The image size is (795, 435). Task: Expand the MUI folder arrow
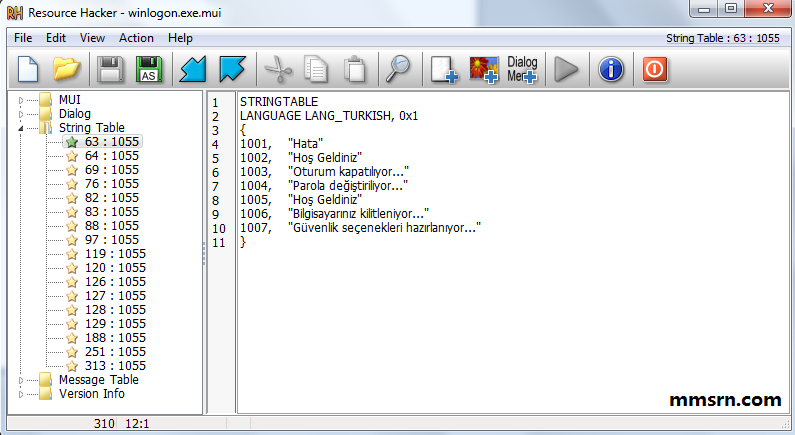pyautogui.click(x=21, y=100)
